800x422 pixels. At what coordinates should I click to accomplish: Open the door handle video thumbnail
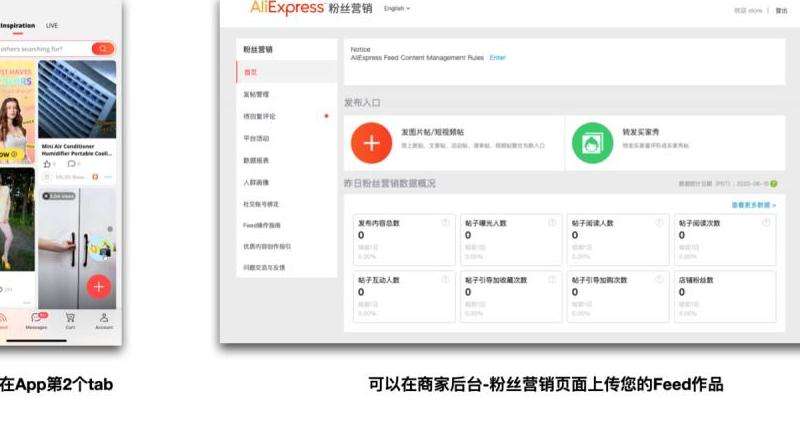pyautogui.click(x=77, y=249)
